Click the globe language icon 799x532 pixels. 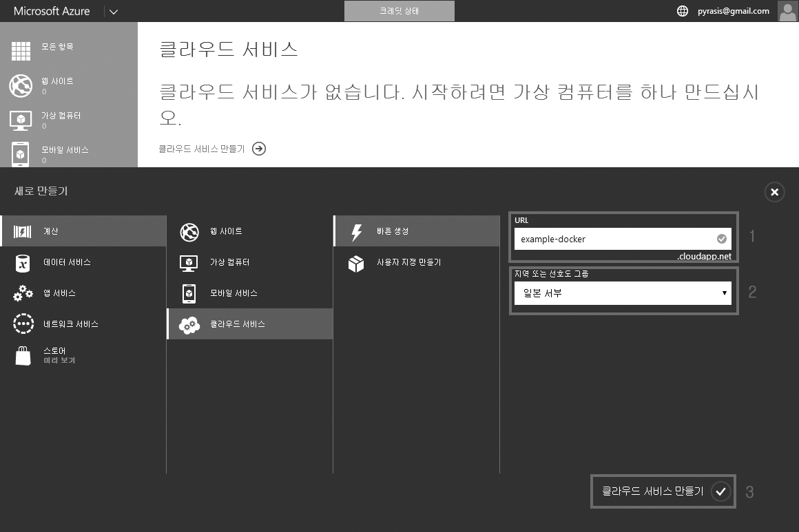[683, 11]
